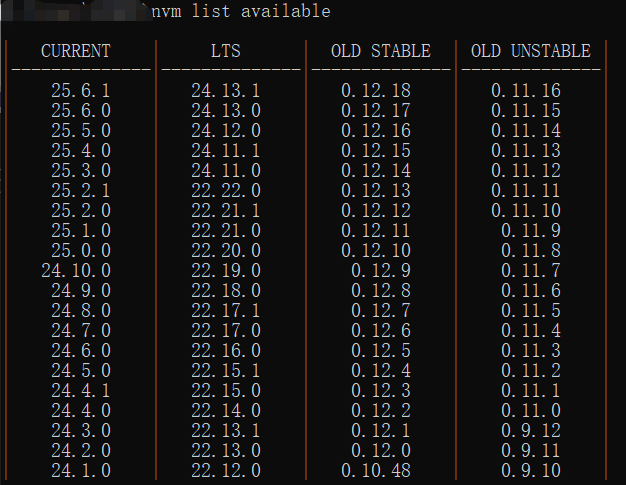Select version 25.0.0
Screen dimensions: 626x485
(x=81, y=250)
